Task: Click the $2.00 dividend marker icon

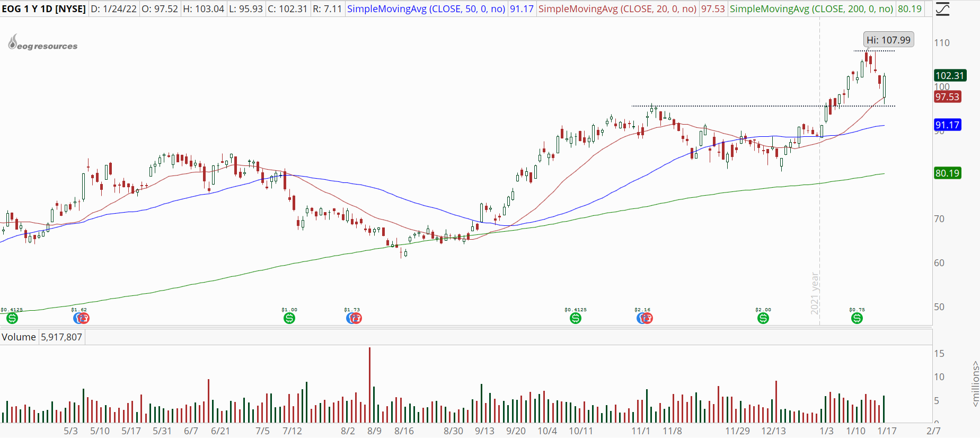Action: (763, 318)
